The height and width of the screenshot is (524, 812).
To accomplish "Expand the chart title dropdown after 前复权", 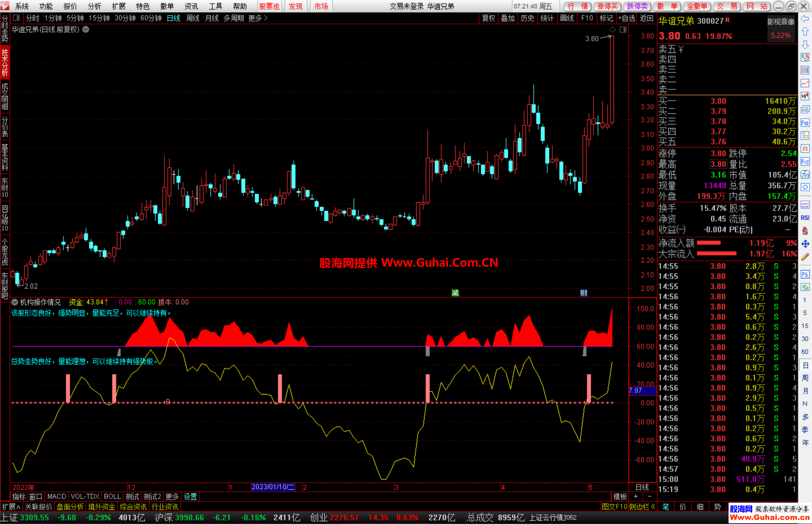I will [86, 29].
